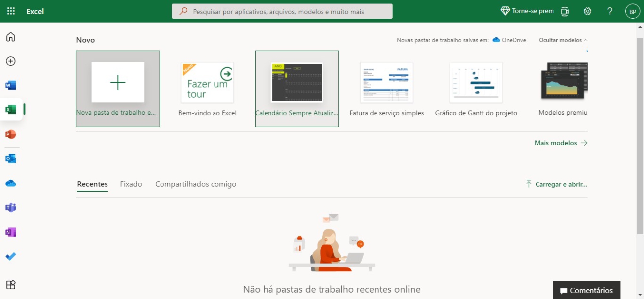The image size is (644, 299).
Task: Click the Excel title in header
Action: click(x=35, y=11)
